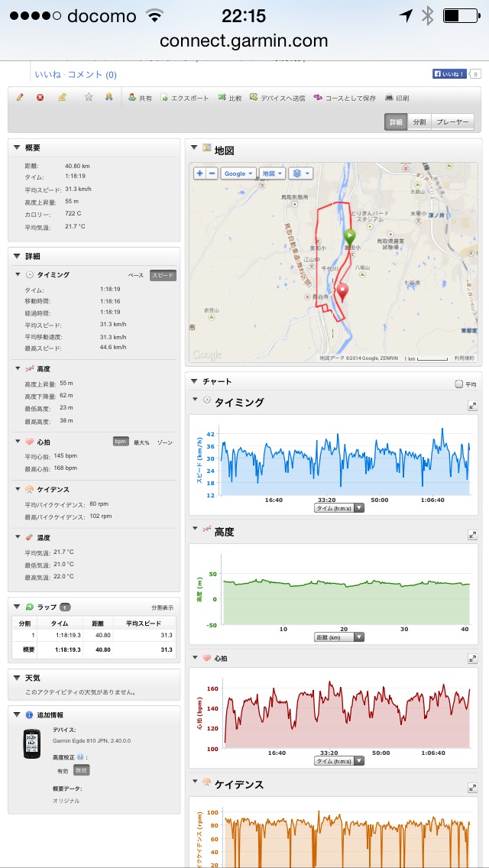Viewport: 489px width, 868px height.
Task: Switch timing display to ペース
Action: (x=135, y=275)
